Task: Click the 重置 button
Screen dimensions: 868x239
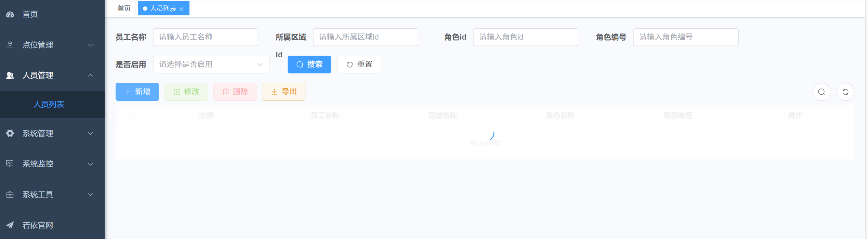Action: coord(359,65)
